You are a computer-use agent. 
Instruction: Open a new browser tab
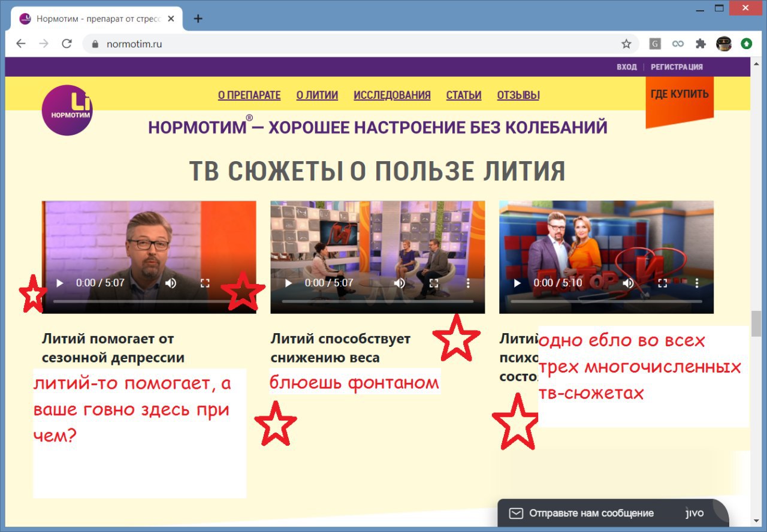pyautogui.click(x=198, y=19)
